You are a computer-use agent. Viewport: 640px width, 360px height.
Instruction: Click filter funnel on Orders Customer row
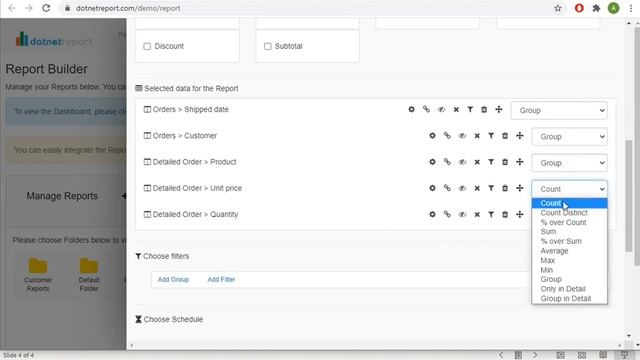pos(491,136)
